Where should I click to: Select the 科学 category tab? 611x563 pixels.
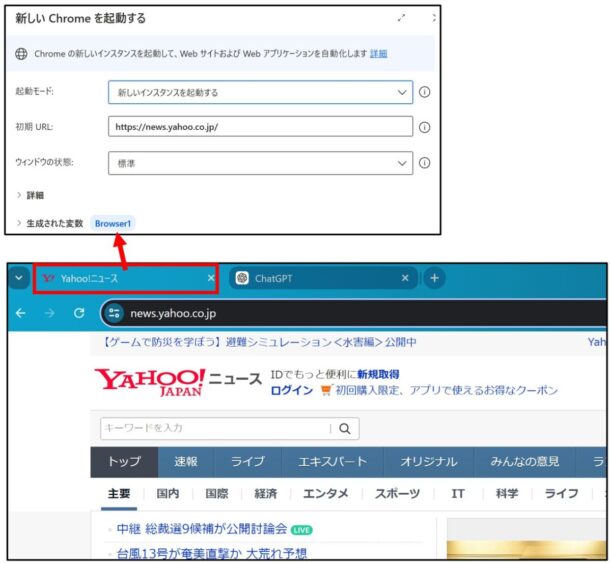coord(507,494)
